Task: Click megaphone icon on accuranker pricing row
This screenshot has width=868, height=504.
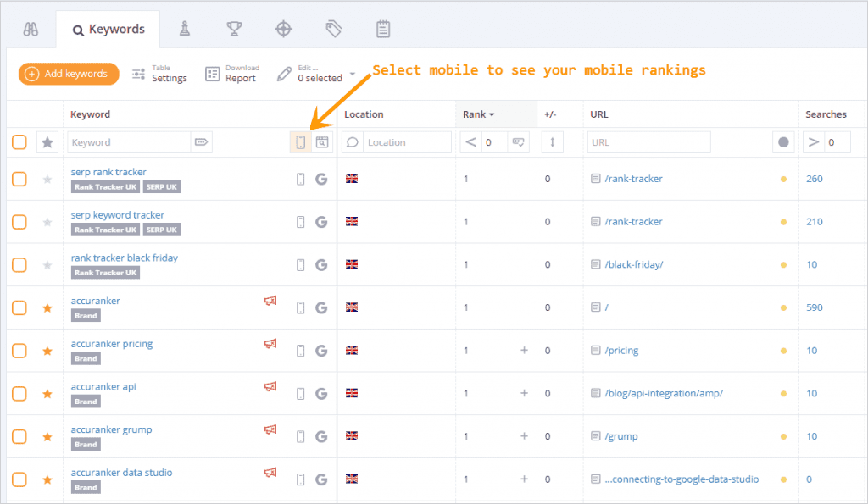Action: pyautogui.click(x=270, y=344)
